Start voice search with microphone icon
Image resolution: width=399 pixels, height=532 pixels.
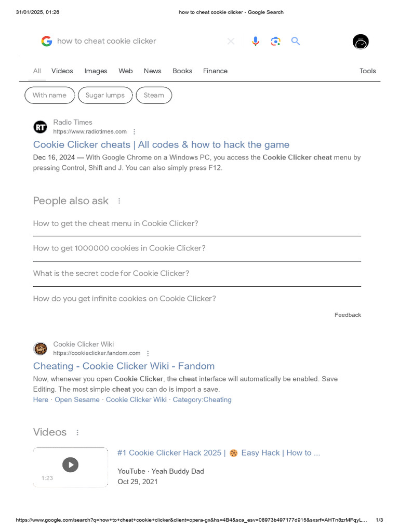[x=255, y=41]
